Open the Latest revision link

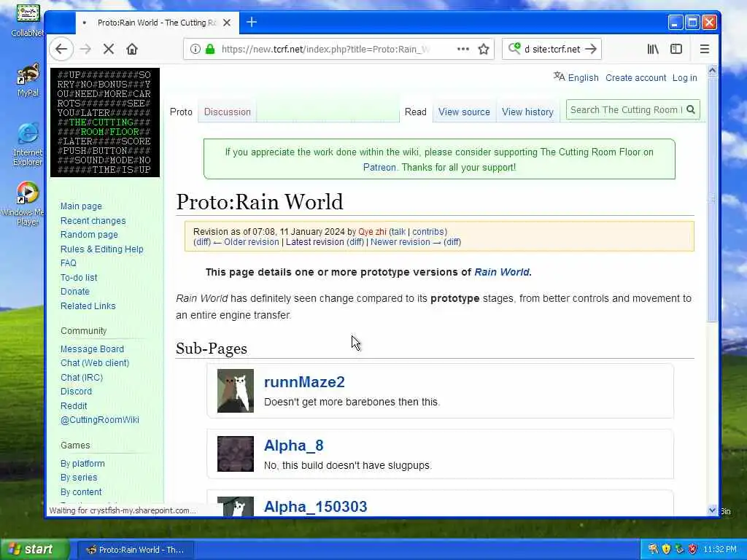click(x=314, y=242)
